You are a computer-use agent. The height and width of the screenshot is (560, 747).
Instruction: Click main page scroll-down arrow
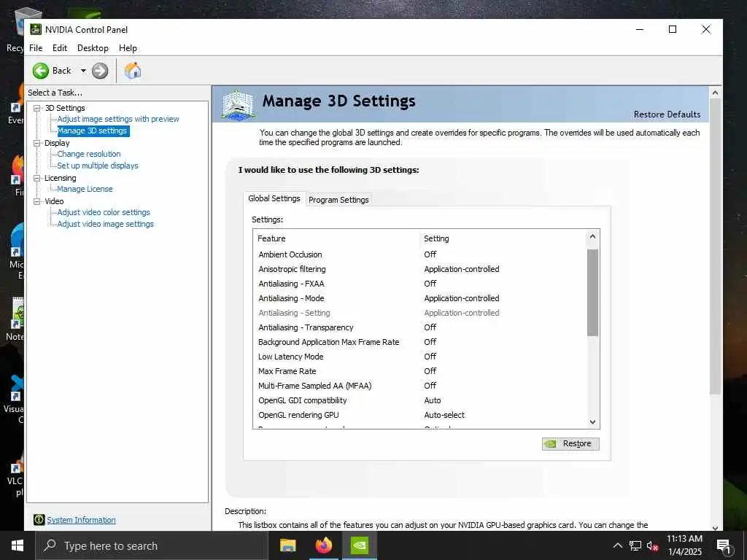(715, 527)
